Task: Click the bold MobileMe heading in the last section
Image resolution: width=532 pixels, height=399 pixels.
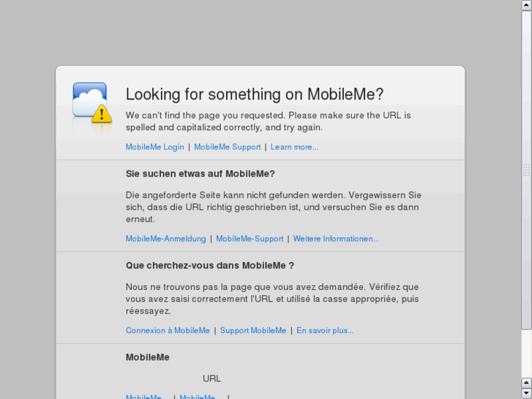Action: click(x=147, y=357)
